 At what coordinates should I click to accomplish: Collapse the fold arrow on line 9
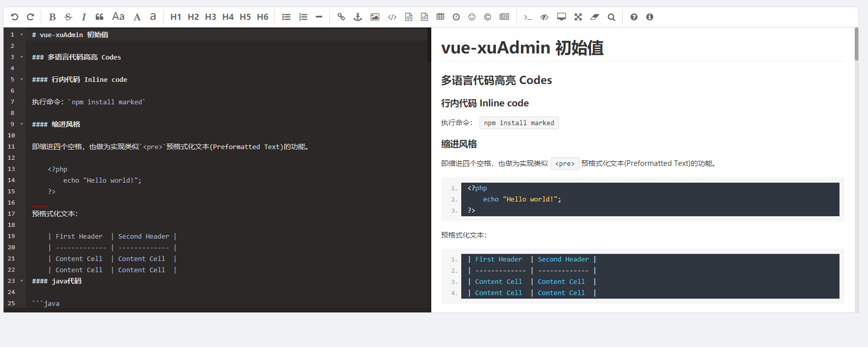pos(21,124)
